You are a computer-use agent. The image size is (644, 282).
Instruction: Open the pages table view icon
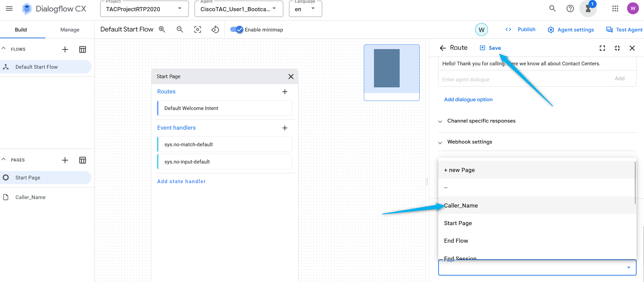point(83,160)
